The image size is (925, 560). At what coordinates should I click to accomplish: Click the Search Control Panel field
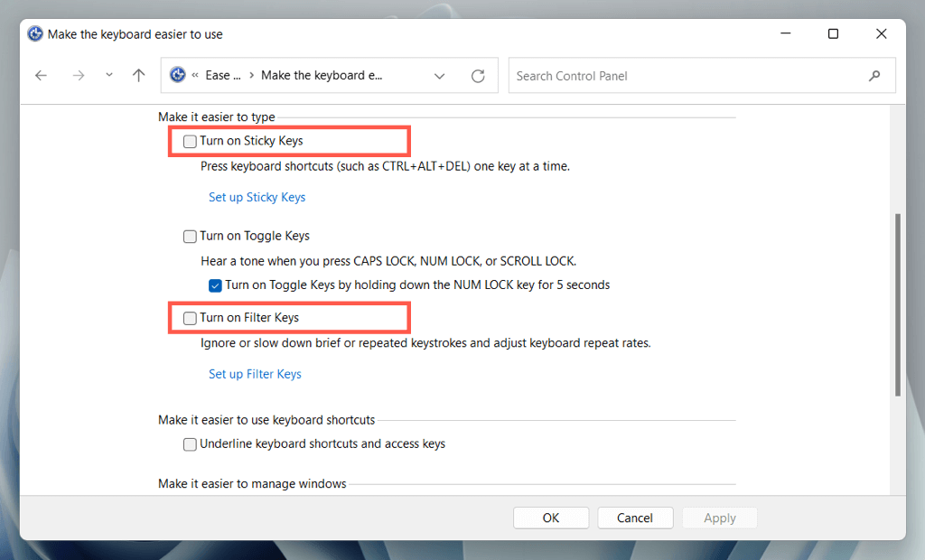[x=702, y=76]
